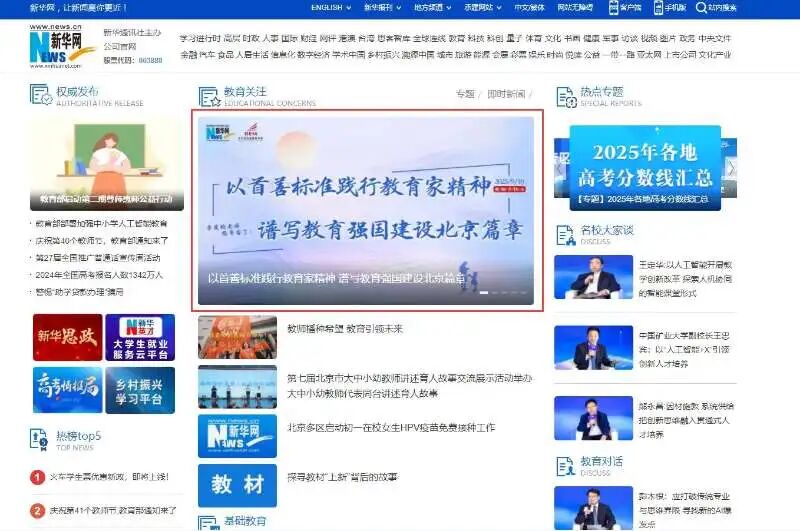This screenshot has height=531, width=800.
Task: Open the teacher illustration thumbnail in 权威发布
Action: (x=107, y=164)
